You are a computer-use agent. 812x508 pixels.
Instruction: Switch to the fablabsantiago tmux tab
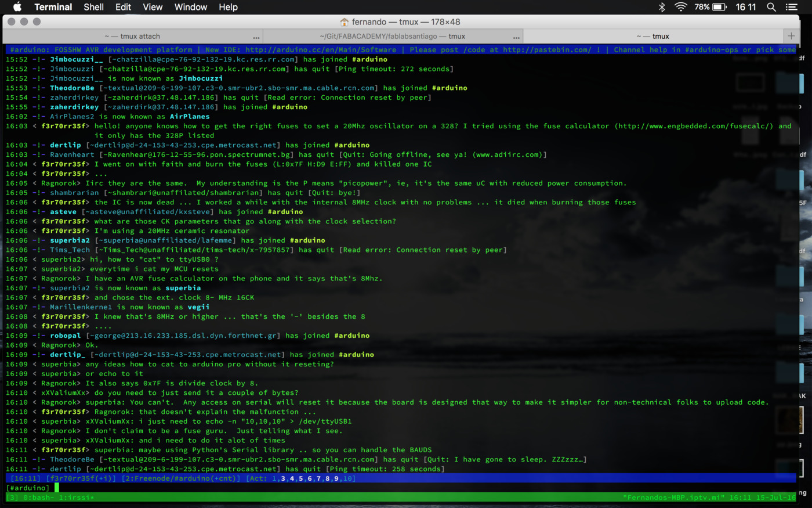point(393,36)
